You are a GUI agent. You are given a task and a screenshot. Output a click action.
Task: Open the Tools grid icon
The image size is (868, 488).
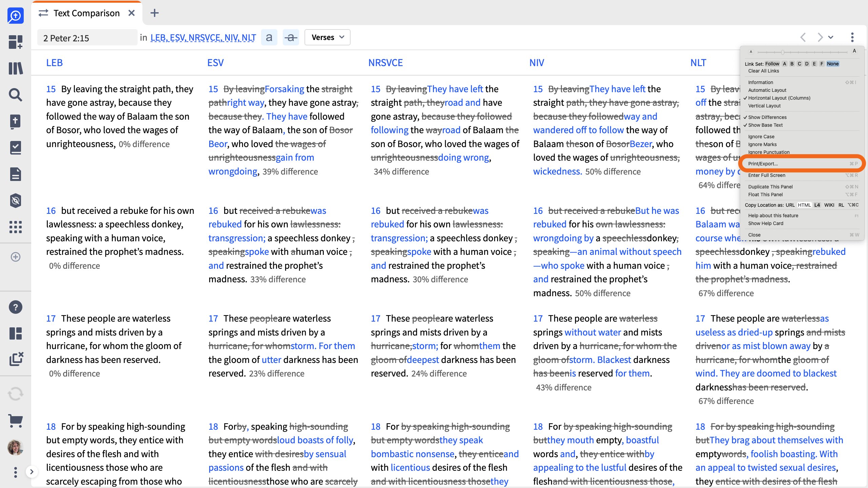[x=16, y=227]
